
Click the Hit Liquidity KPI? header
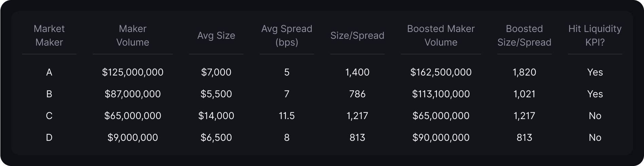point(595,35)
